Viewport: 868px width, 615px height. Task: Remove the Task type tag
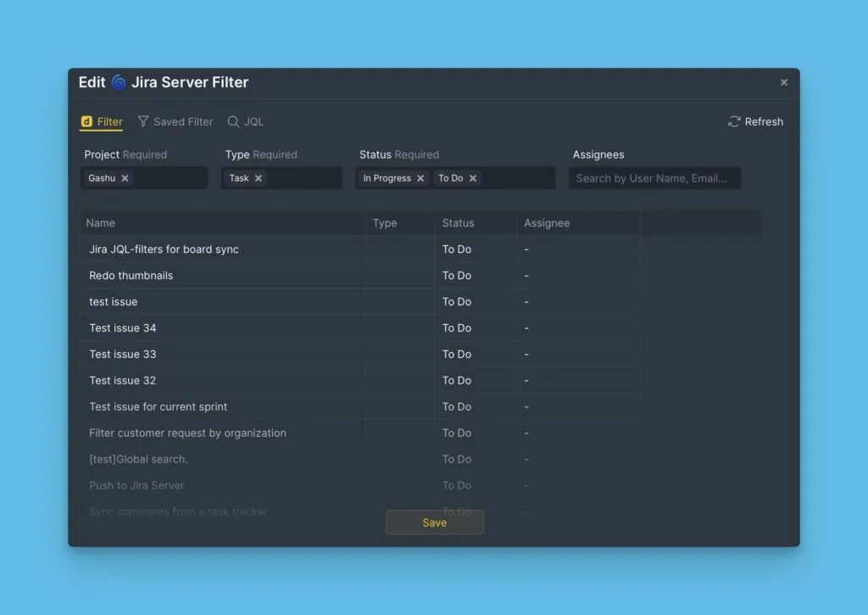[x=259, y=178]
